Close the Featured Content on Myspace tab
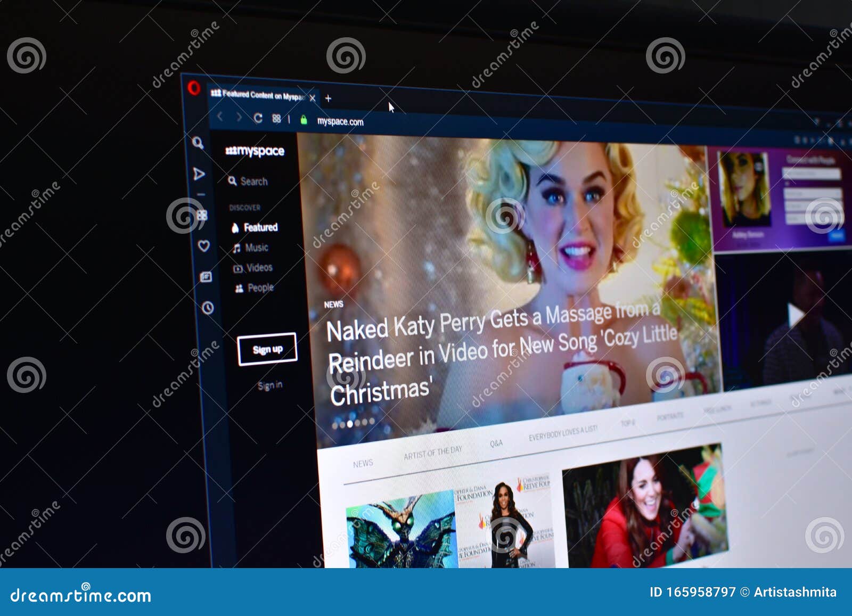The height and width of the screenshot is (616, 852). [313, 98]
